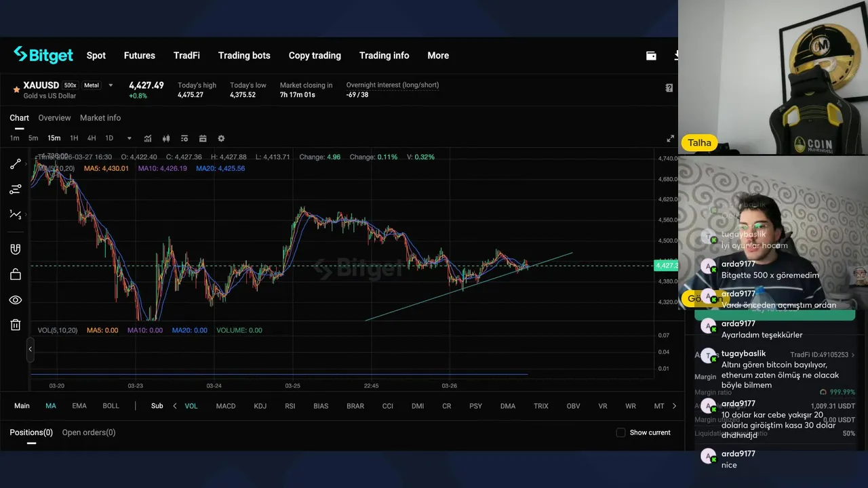This screenshot has height=488, width=868.
Task: Click the download icon in header
Action: coord(675,56)
